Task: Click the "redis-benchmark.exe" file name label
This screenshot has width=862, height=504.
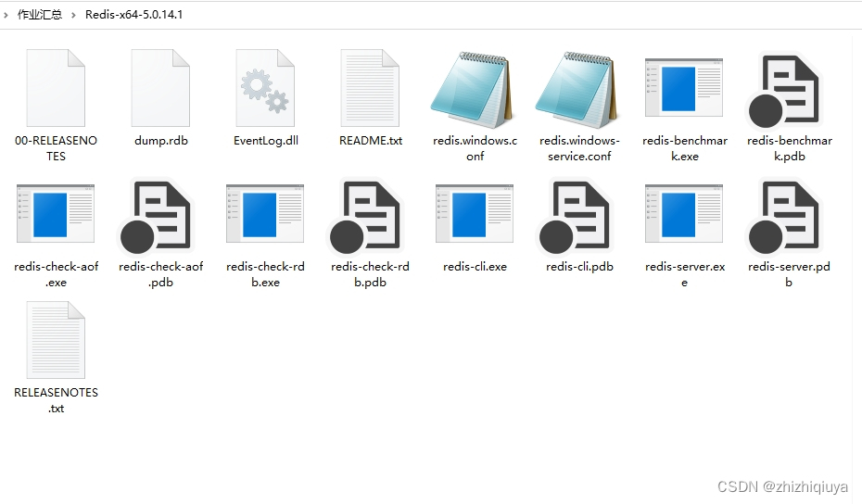Action: point(684,148)
